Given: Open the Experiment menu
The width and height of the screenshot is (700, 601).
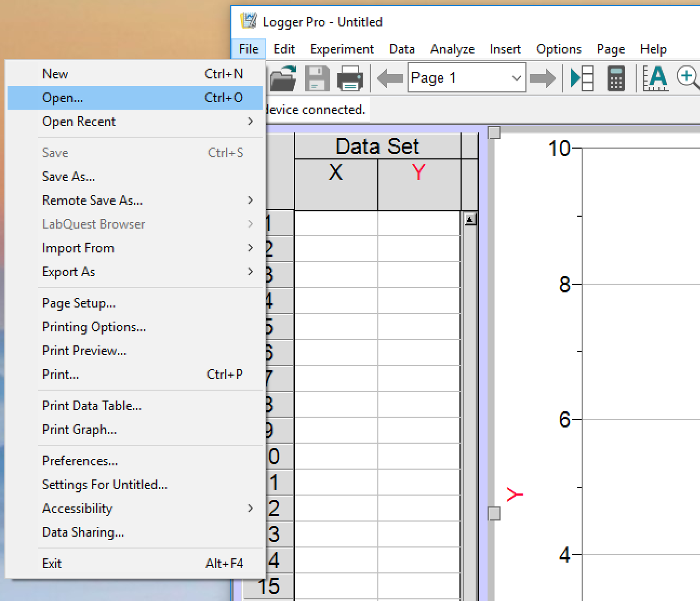Looking at the screenshot, I should [342, 49].
